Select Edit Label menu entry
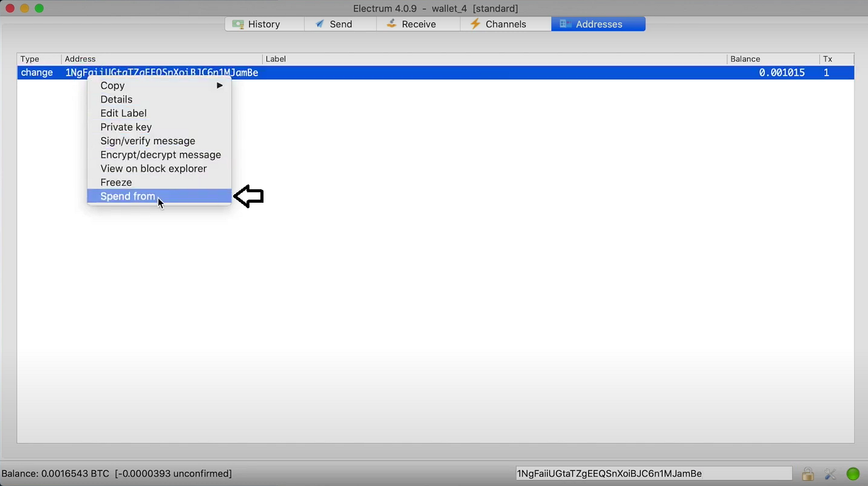 pos(159,113)
